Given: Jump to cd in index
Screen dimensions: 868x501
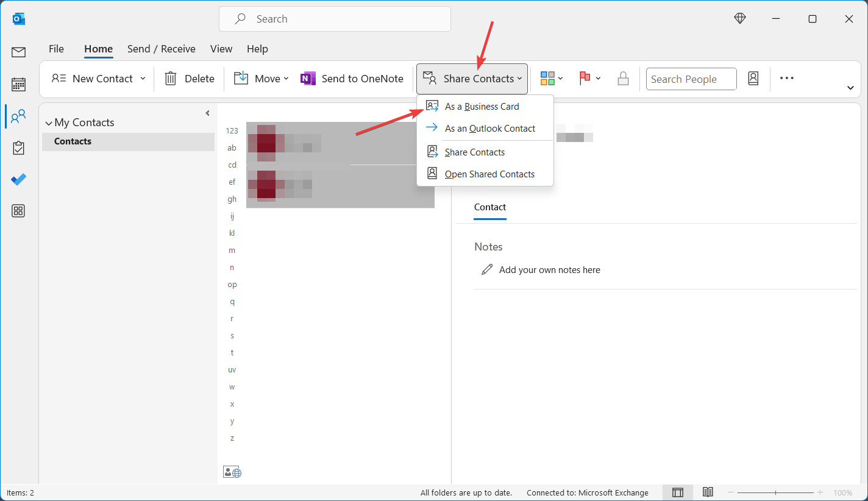Looking at the screenshot, I should pos(232,165).
